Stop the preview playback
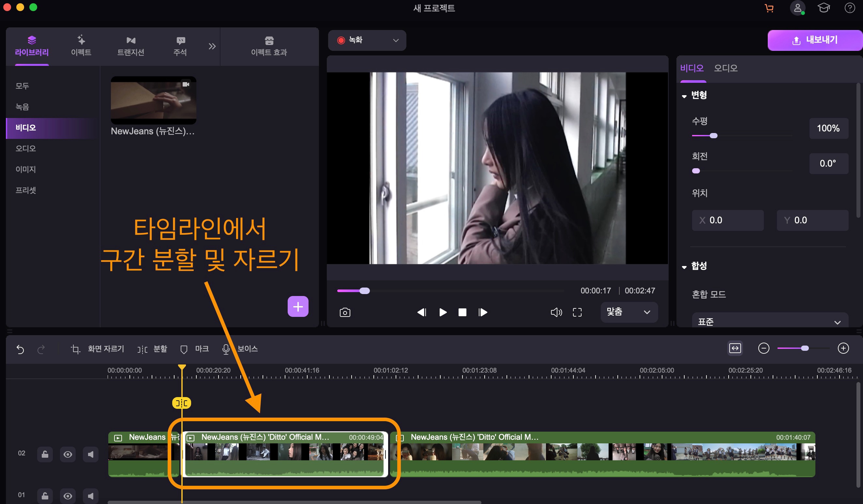The width and height of the screenshot is (863, 504). click(462, 312)
